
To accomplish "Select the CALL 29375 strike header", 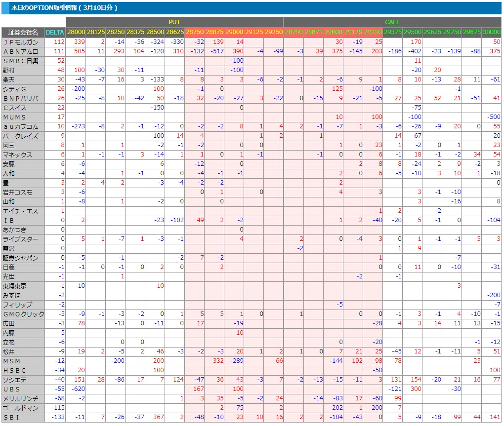I will click(393, 32).
